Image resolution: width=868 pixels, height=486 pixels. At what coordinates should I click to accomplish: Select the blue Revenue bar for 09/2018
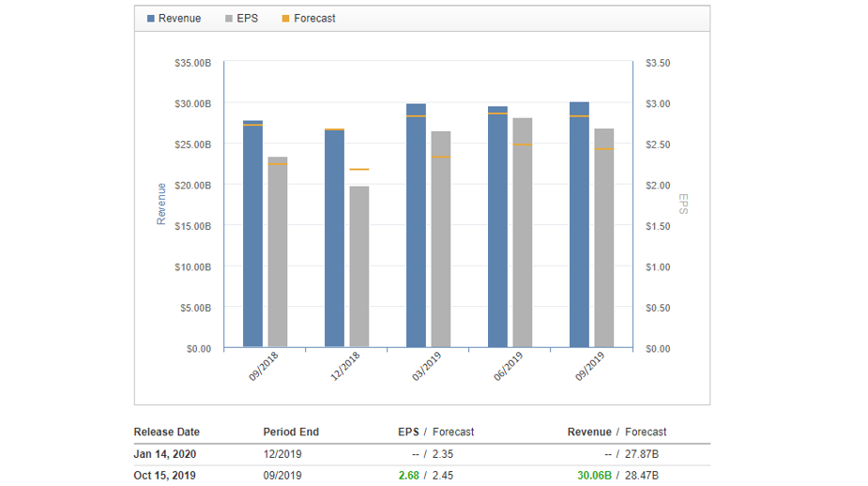252,235
